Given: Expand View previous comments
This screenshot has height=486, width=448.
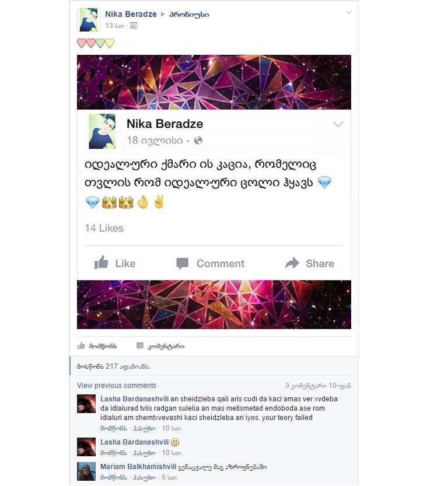Looking at the screenshot, I should pyautogui.click(x=117, y=385).
